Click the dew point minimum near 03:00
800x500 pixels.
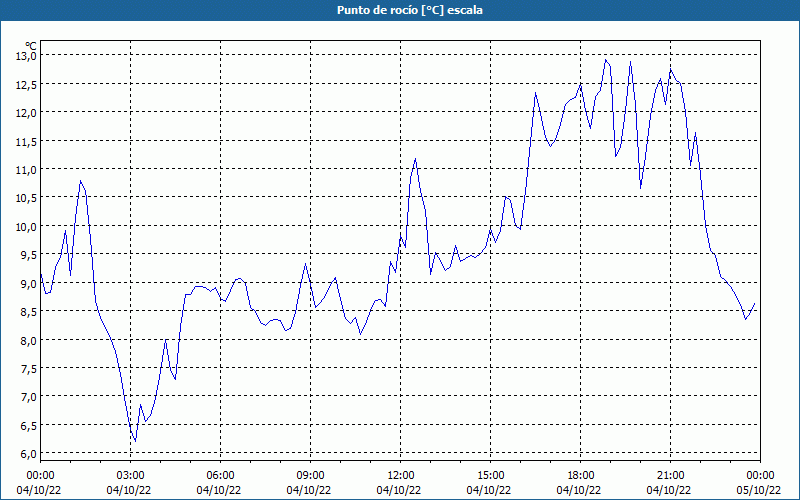coord(135,441)
